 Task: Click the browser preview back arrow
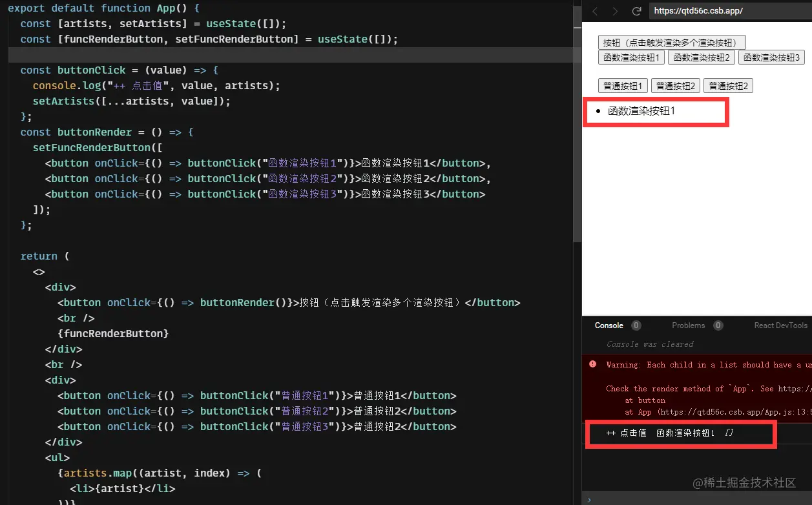(595, 11)
